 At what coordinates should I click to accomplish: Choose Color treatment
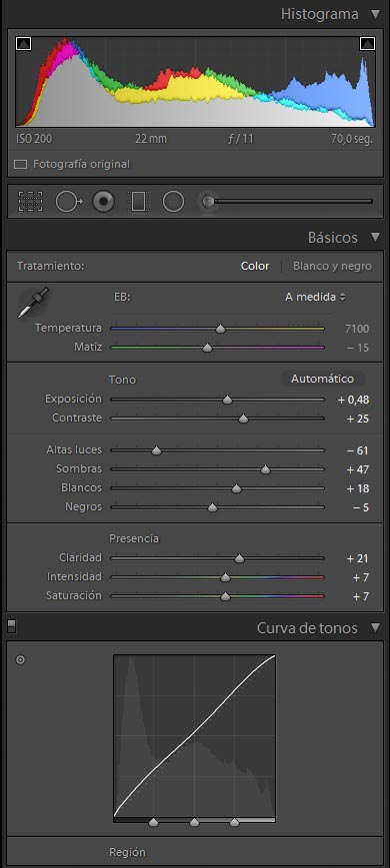coord(255,267)
